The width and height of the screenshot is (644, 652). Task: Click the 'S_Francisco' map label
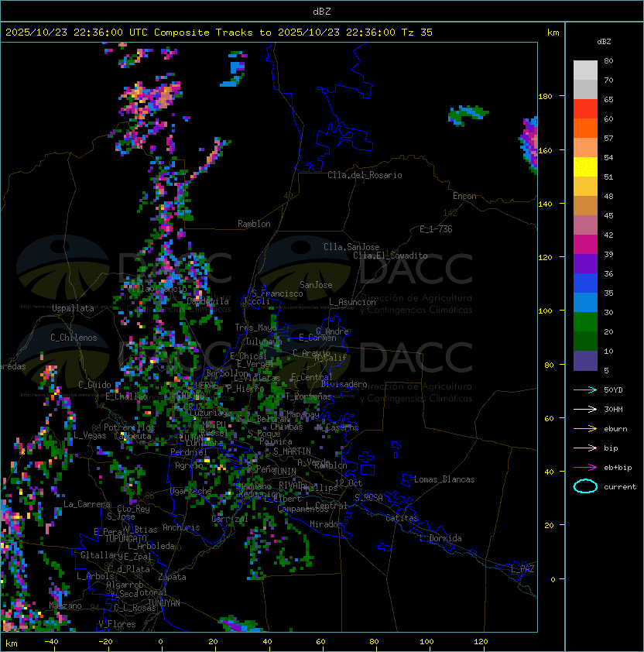click(x=277, y=293)
